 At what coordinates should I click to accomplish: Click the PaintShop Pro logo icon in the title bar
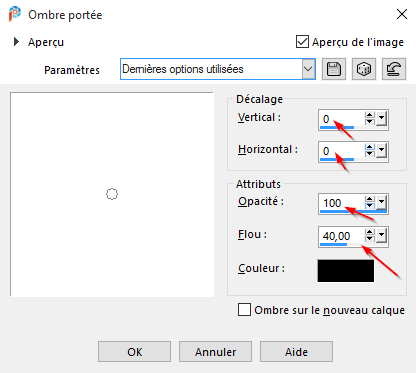click(x=14, y=14)
